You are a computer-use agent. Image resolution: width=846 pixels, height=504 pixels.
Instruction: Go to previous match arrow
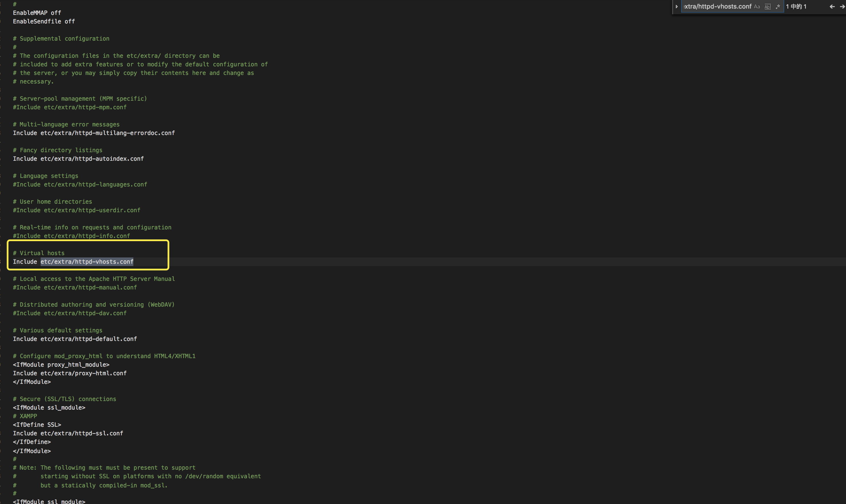(x=832, y=7)
